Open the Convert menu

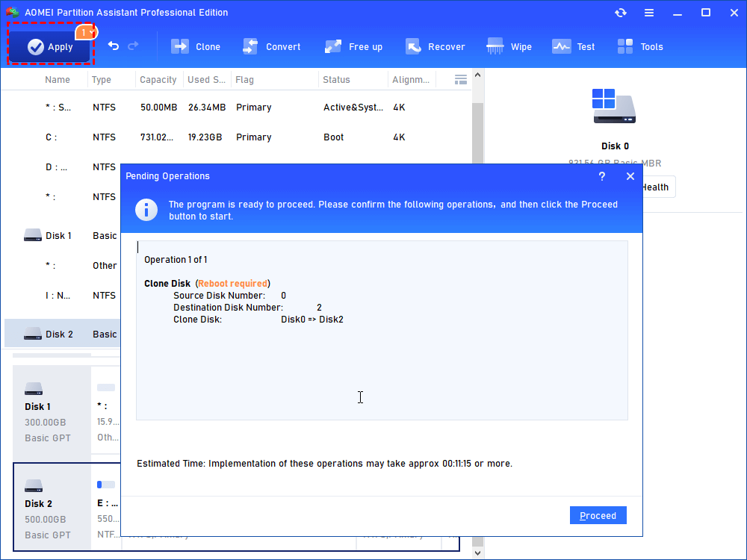271,46
